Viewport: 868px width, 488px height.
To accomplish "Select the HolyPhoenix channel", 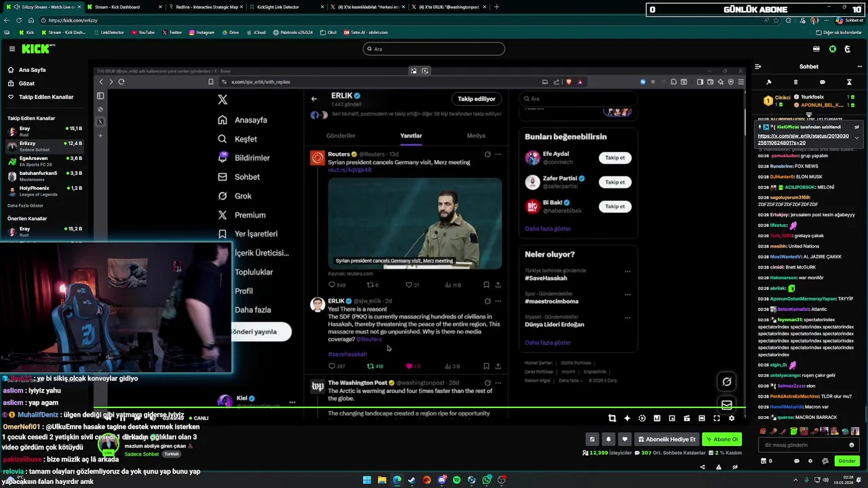I will coord(44,190).
